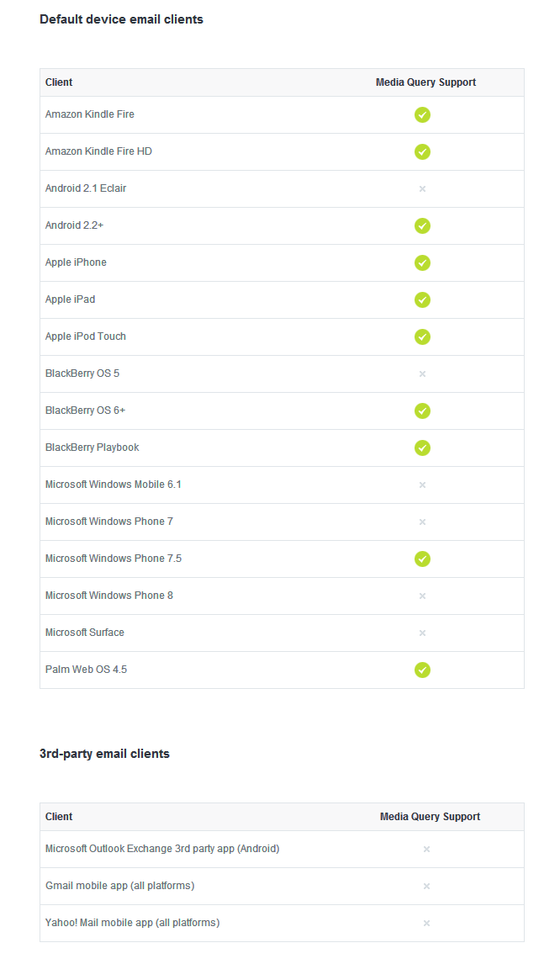Click the green checkmark for Palm Web OS 4.5
This screenshot has height=964, width=560.
[422, 670]
